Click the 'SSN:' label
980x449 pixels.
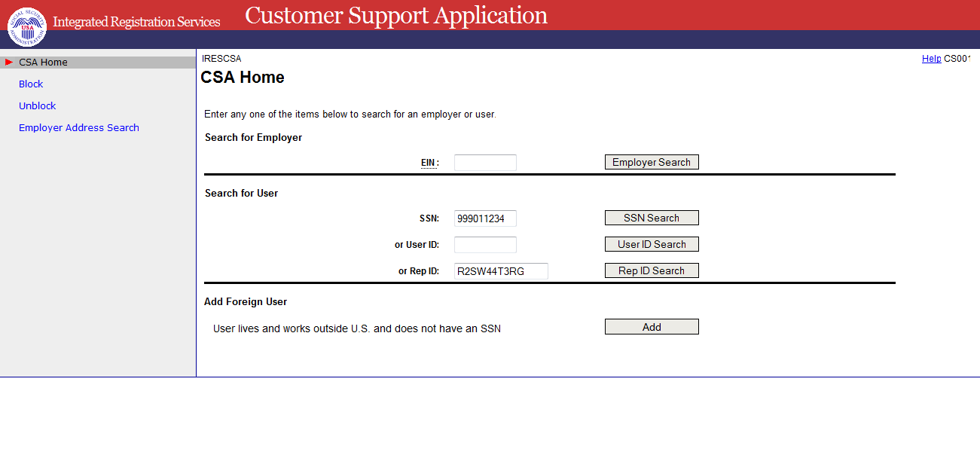(x=429, y=218)
